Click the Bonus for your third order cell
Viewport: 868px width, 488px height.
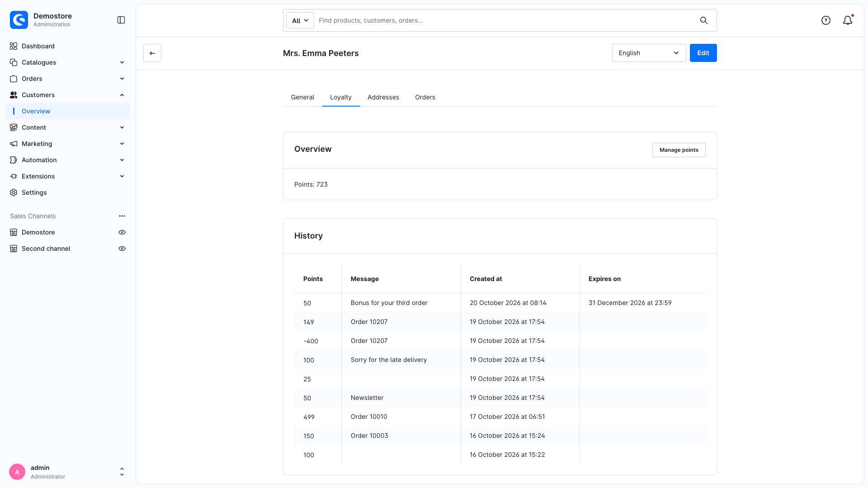401,303
